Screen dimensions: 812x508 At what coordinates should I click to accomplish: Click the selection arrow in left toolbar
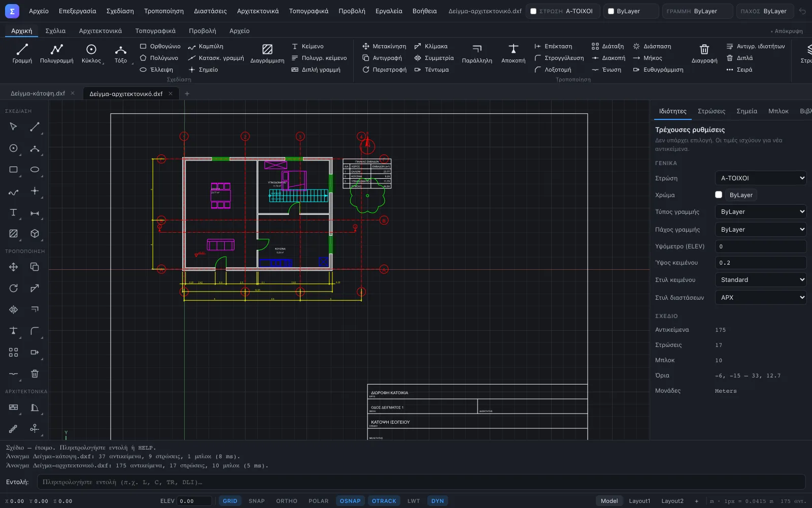pyautogui.click(x=14, y=126)
